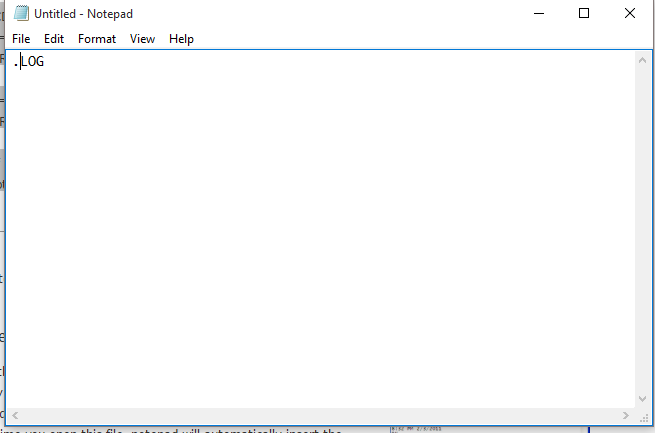Open the View menu
The image size is (655, 433).
pyautogui.click(x=142, y=39)
